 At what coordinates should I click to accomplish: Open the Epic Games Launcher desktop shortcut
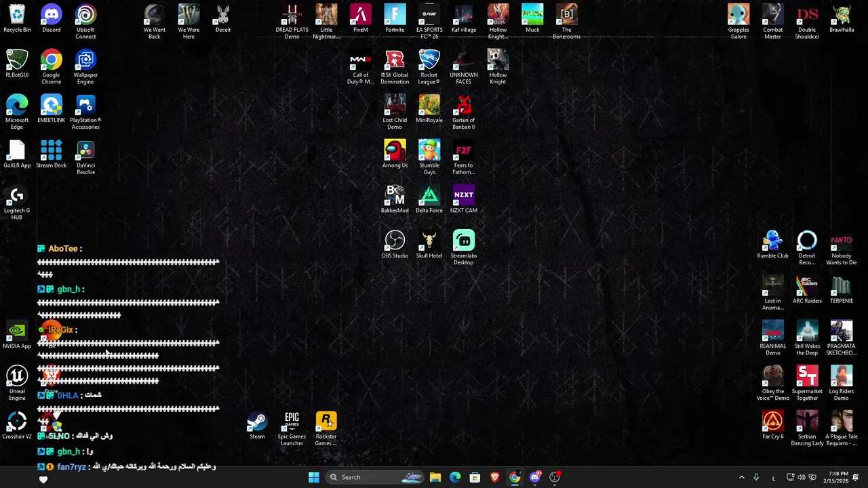tap(292, 428)
